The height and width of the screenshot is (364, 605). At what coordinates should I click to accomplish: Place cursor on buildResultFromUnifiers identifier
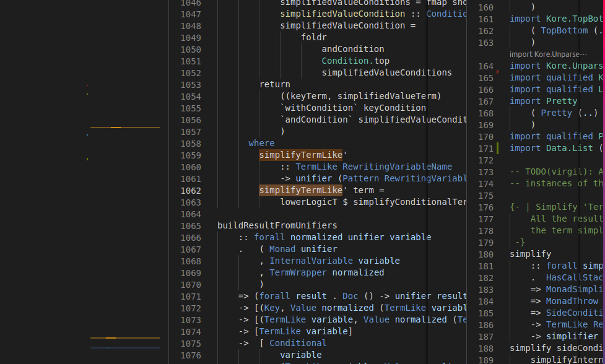tap(277, 225)
